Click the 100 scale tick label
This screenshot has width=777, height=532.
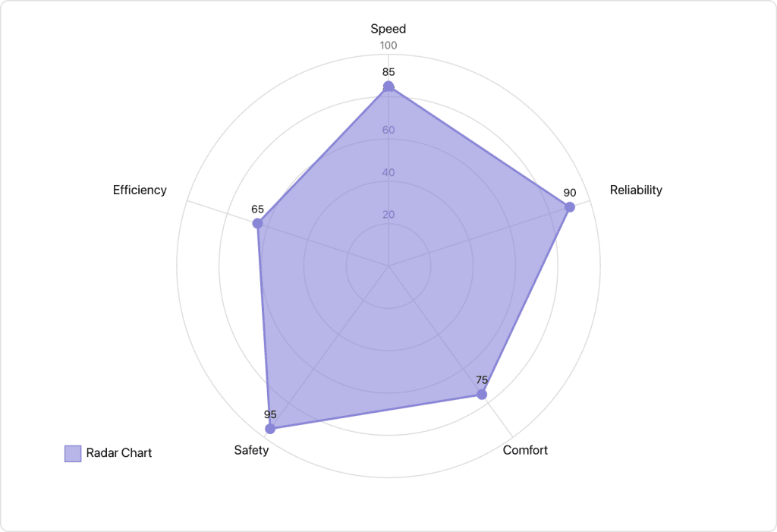(388, 46)
